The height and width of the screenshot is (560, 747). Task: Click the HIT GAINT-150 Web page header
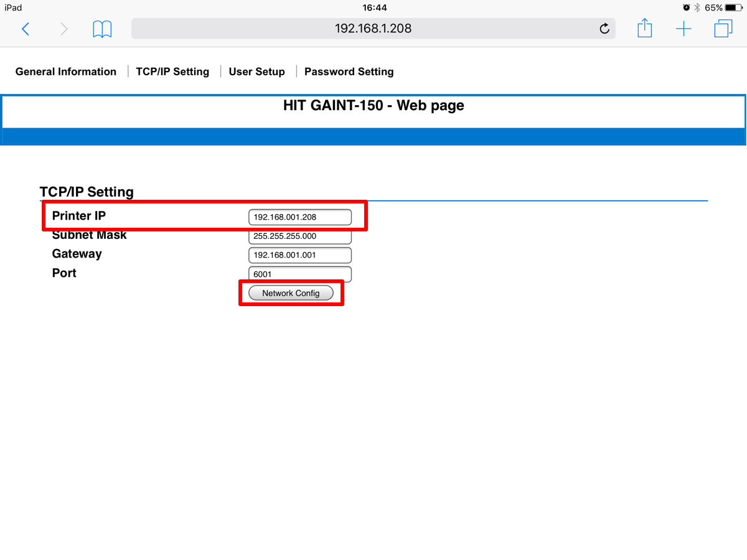pyautogui.click(x=374, y=105)
